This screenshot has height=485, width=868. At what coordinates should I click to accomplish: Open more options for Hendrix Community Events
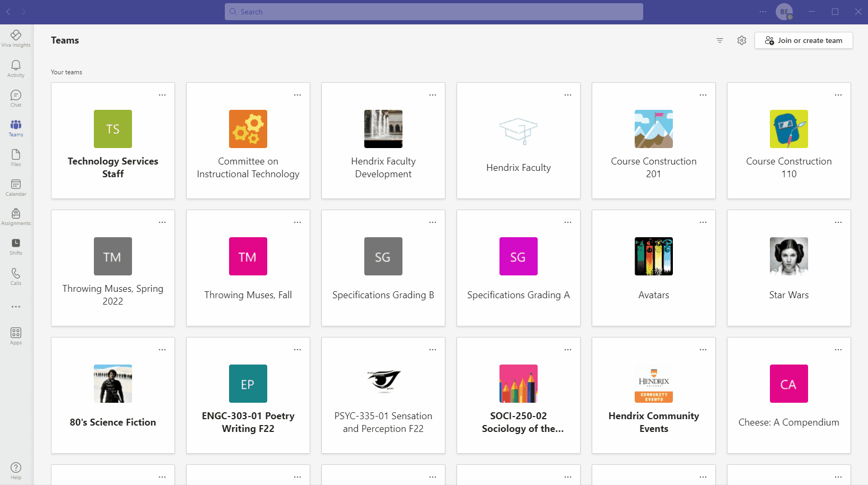[x=703, y=350]
